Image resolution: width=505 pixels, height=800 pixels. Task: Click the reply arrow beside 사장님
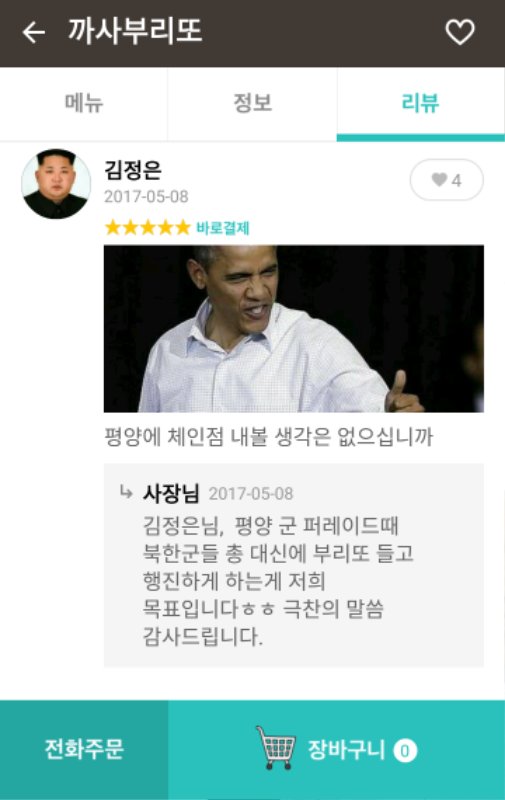click(x=125, y=492)
